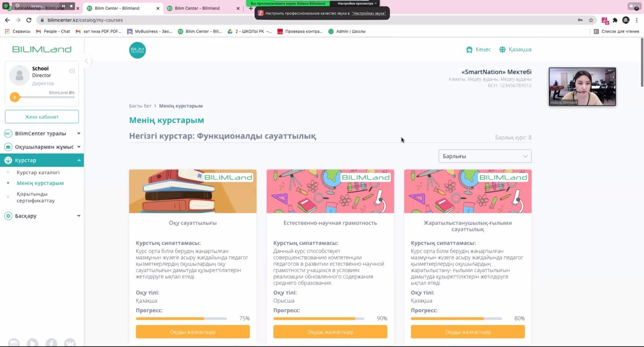Click the BilimCenter round logo in header
This screenshot has height=347, width=644.
point(137,50)
